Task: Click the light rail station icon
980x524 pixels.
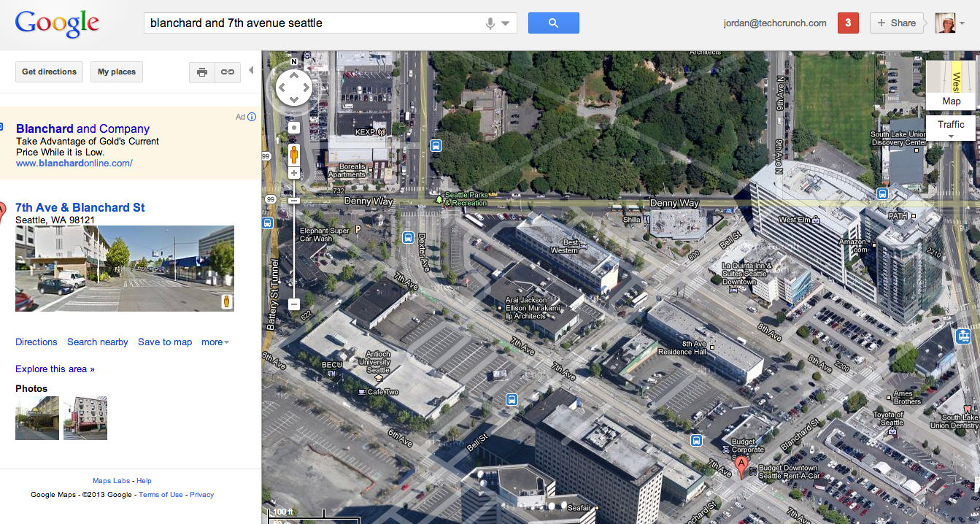Action: click(x=964, y=336)
